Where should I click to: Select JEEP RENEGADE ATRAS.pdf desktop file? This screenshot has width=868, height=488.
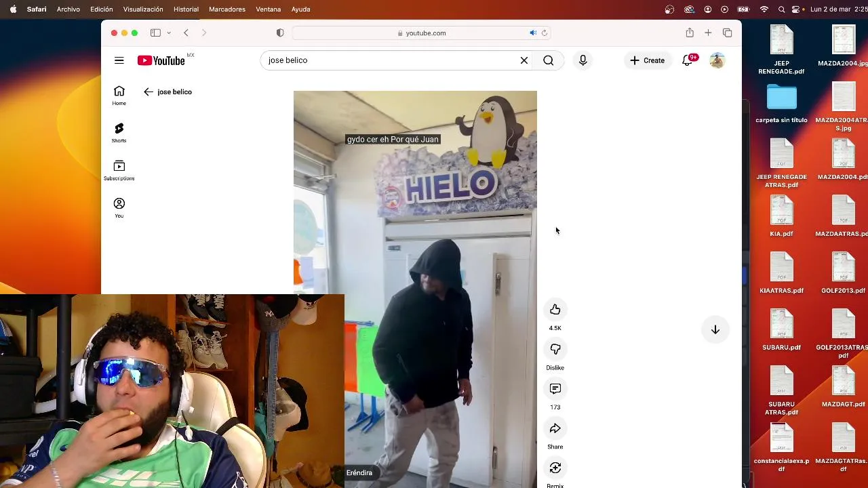(x=781, y=163)
